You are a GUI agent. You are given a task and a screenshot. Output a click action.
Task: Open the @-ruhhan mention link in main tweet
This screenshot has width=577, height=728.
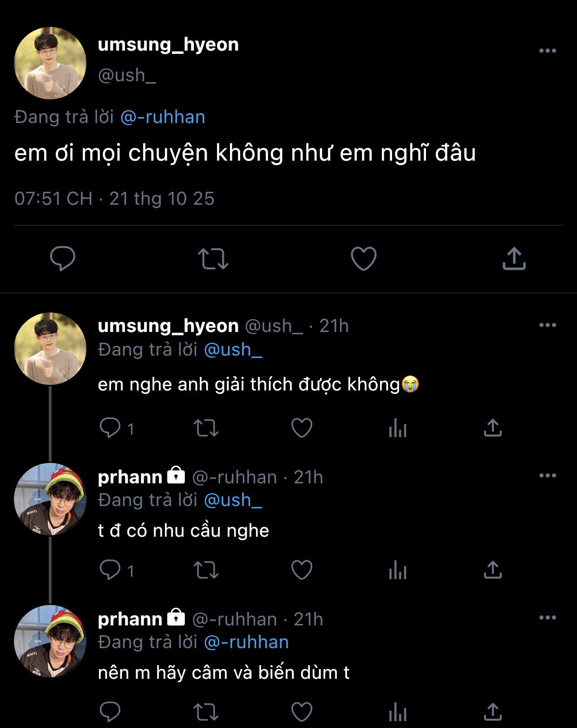[163, 117]
